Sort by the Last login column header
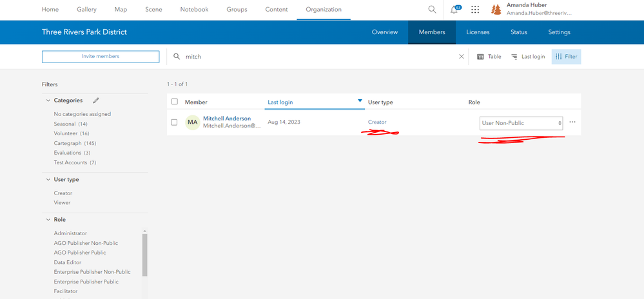 (280, 102)
